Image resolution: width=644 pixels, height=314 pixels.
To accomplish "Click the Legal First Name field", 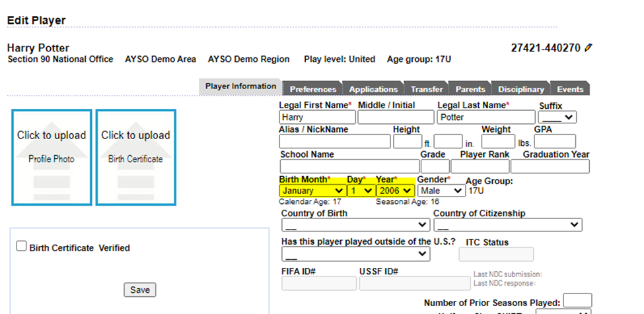I will coord(317,117).
